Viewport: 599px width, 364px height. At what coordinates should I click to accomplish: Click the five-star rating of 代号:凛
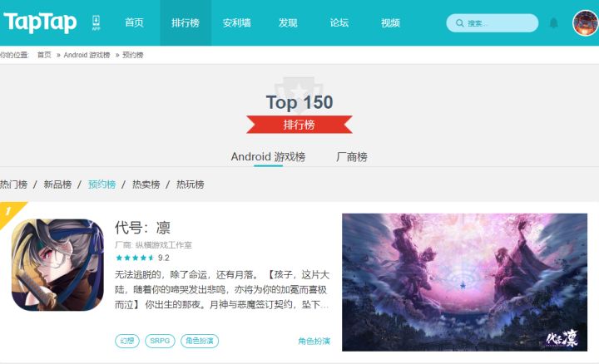135,258
